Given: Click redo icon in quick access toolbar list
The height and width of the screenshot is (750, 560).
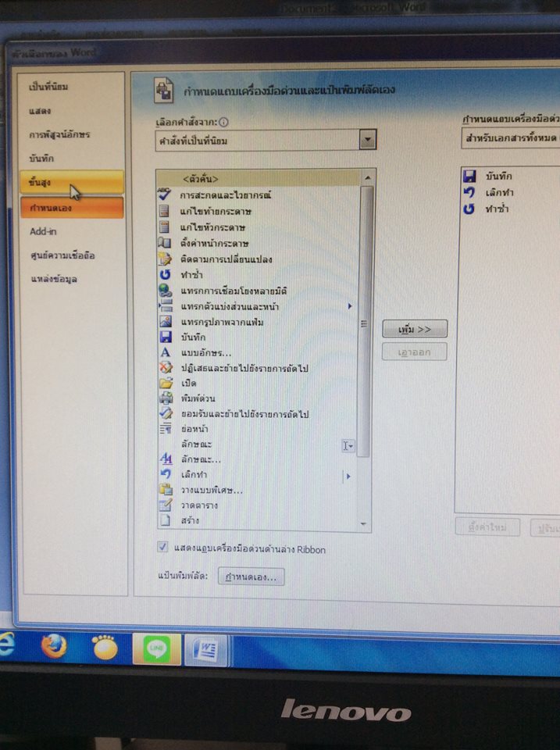Looking at the screenshot, I should 469,209.
